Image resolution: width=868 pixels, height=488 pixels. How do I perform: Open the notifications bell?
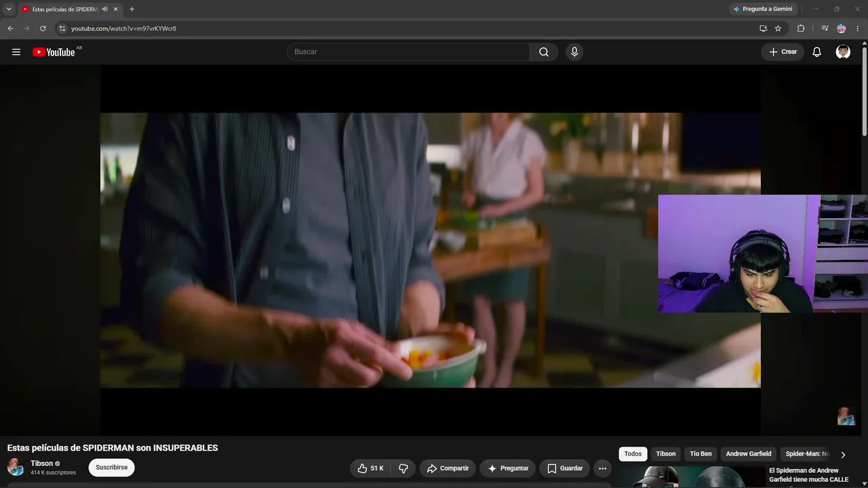pos(817,52)
